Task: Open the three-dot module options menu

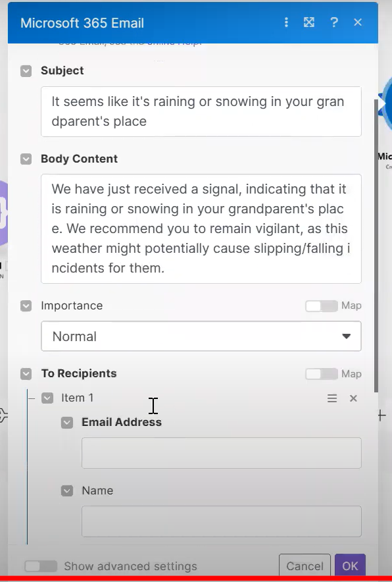Action: [286, 22]
